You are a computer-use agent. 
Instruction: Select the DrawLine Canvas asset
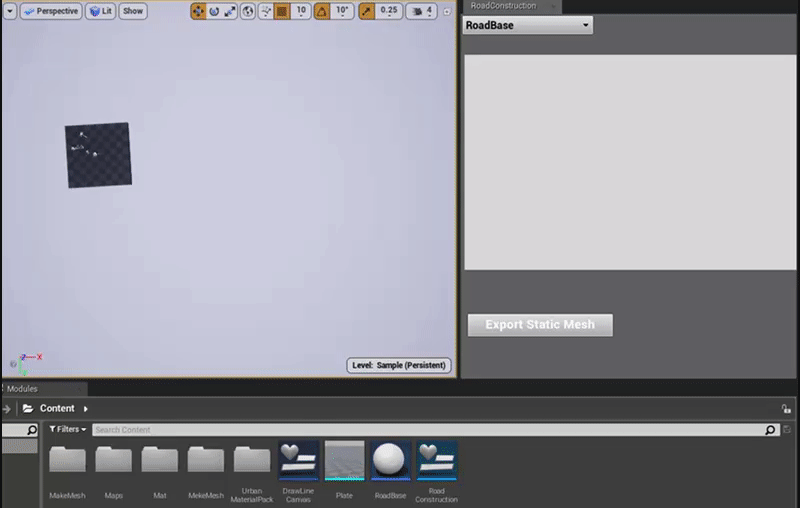pyautogui.click(x=298, y=472)
